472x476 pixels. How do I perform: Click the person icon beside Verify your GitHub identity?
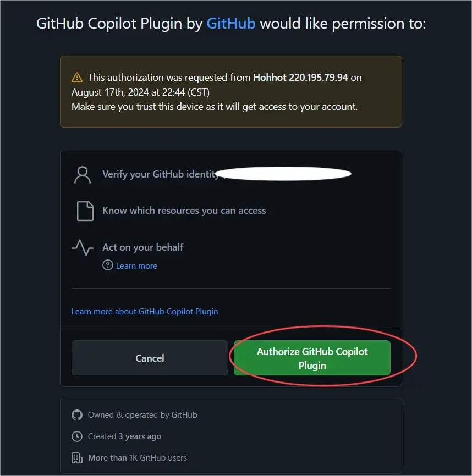pos(83,175)
